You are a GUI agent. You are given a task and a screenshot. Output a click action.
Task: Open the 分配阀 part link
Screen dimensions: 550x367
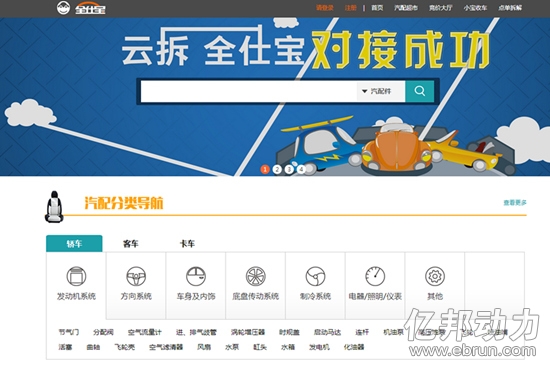point(103,332)
